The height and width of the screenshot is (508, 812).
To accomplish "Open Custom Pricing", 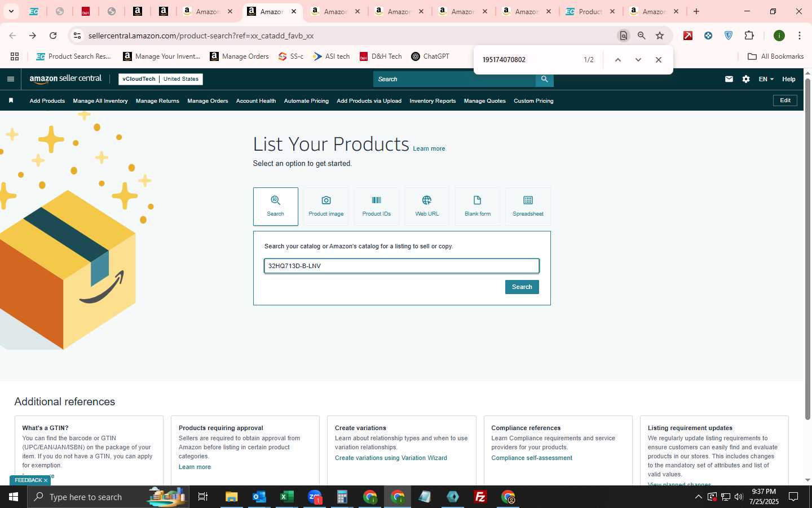I will point(533,101).
